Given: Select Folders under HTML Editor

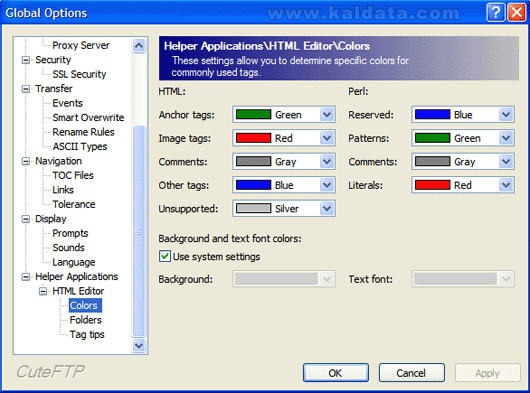Looking at the screenshot, I should 86,320.
